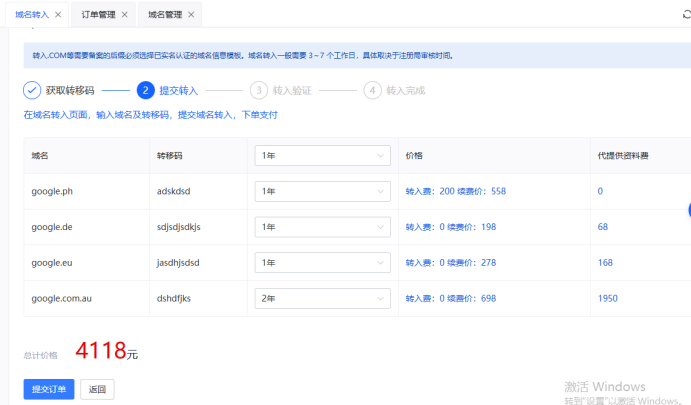Click the checkmark icon for 获取转移码 step

(x=32, y=90)
